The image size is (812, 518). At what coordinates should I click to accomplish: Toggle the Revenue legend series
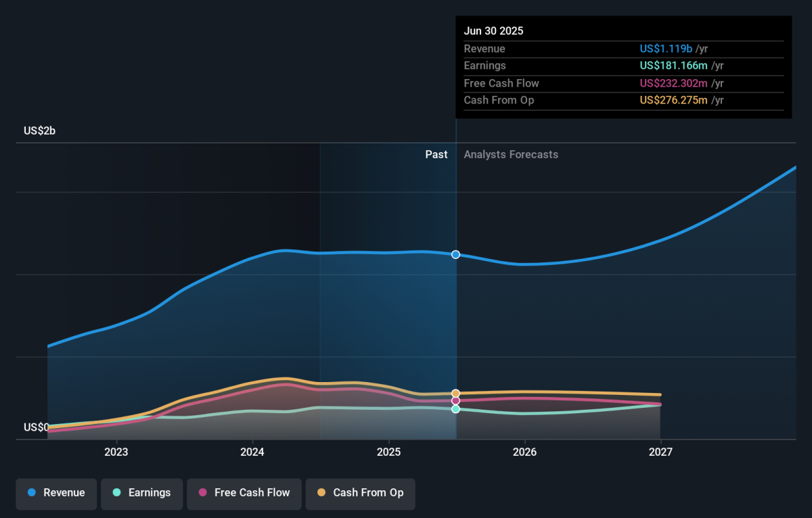pos(57,493)
